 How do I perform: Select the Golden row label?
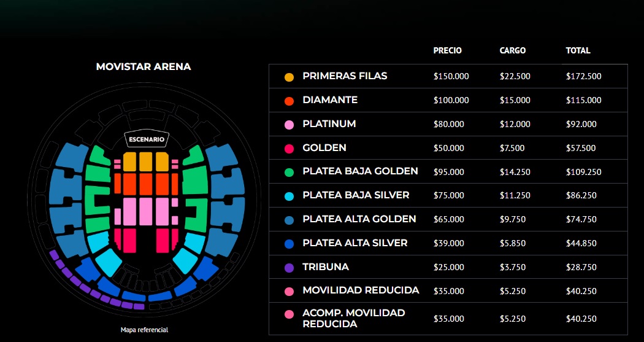pyautogui.click(x=324, y=148)
